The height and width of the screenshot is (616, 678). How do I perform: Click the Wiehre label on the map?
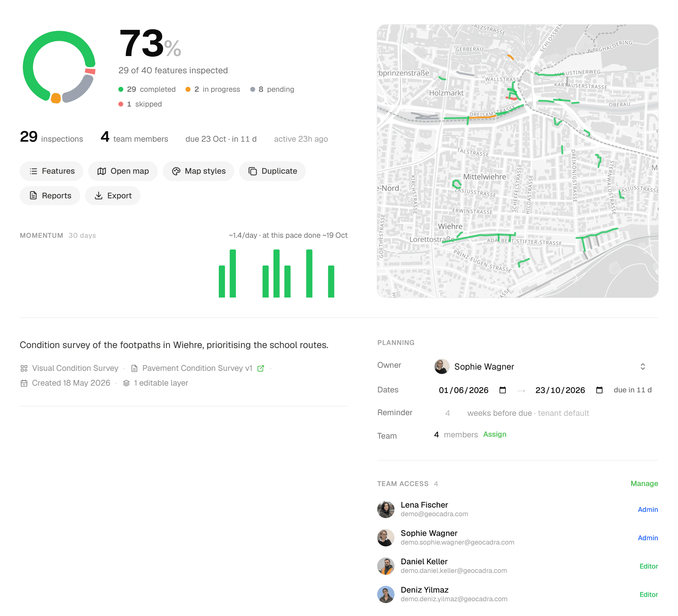coord(450,226)
